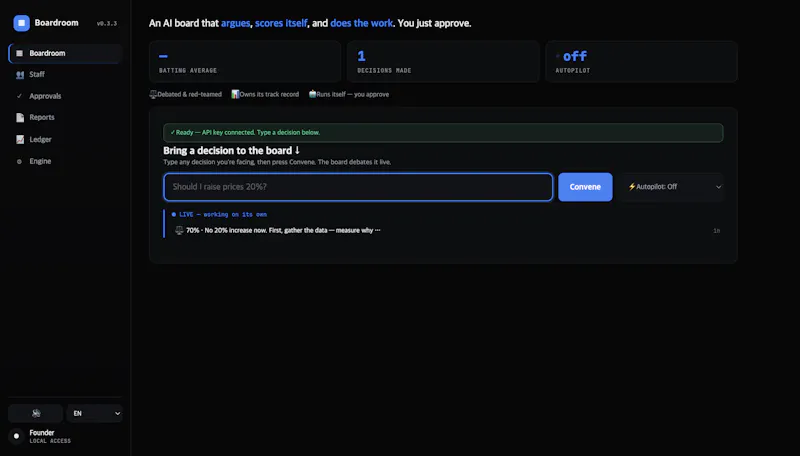
Task: Select the Batting Average stat card
Action: tap(245, 62)
